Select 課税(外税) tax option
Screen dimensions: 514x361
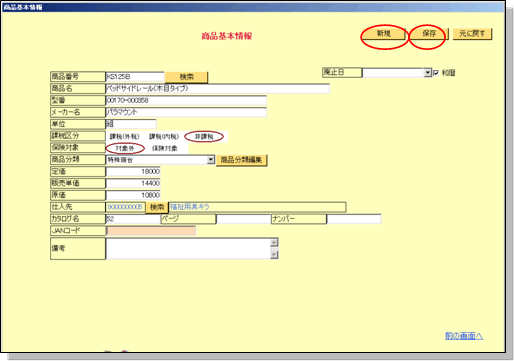(124, 137)
